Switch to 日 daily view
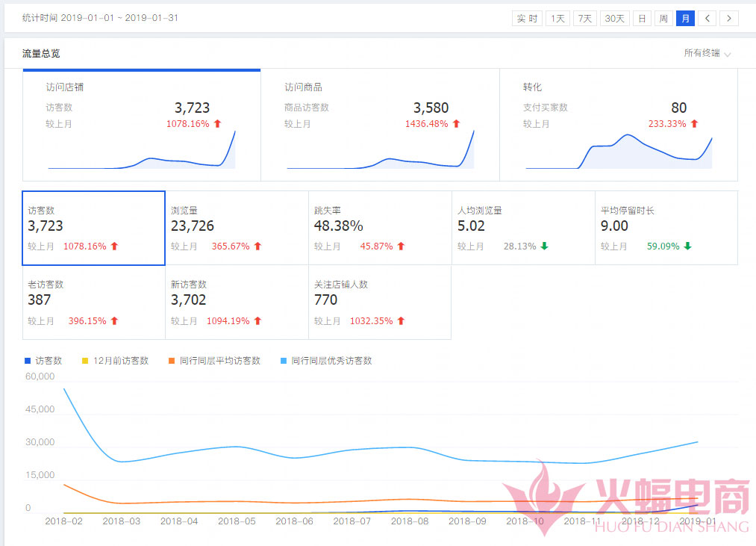 (641, 19)
